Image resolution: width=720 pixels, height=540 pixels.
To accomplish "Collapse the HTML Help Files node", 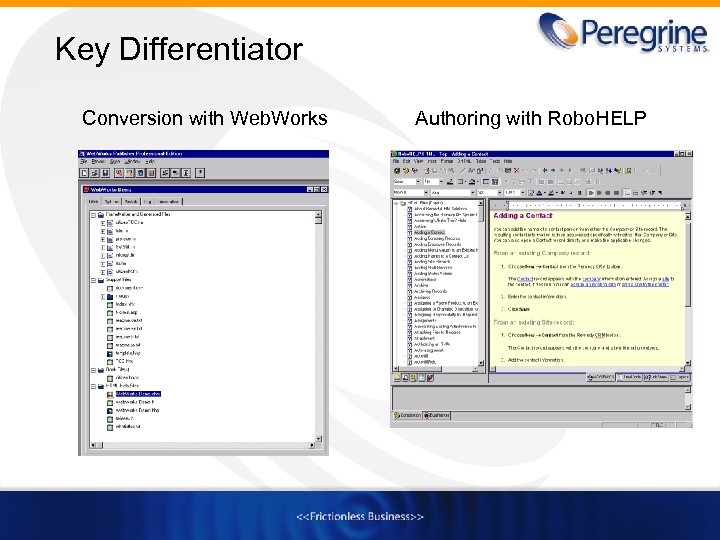I will (x=93, y=386).
